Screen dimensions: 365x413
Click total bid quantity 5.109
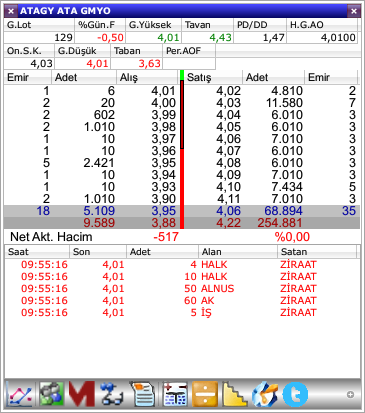(99, 211)
